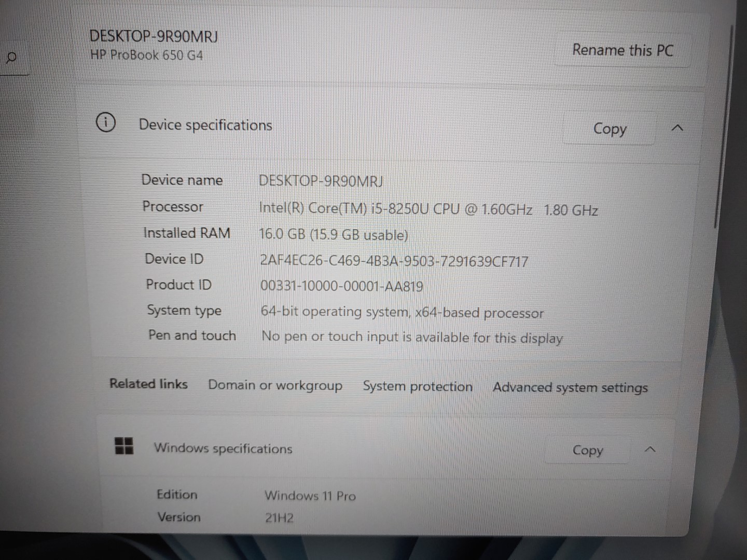Viewport: 747px width, 560px height.
Task: Open Advanced system settings link
Action: coord(570,388)
